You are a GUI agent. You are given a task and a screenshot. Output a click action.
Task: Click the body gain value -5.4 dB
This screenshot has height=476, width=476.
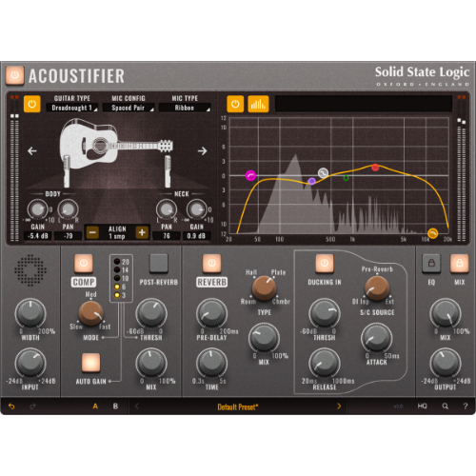pyautogui.click(x=37, y=236)
